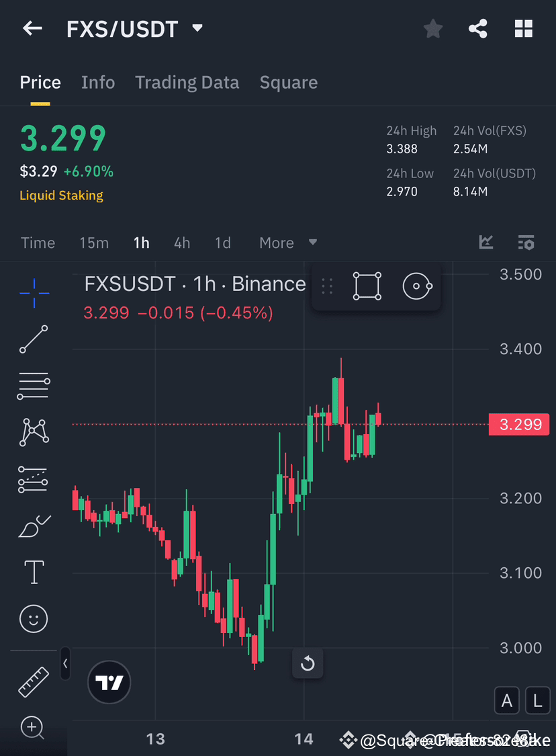The image size is (556, 756).
Task: Toggle auto scale with the A button
Action: 507,700
